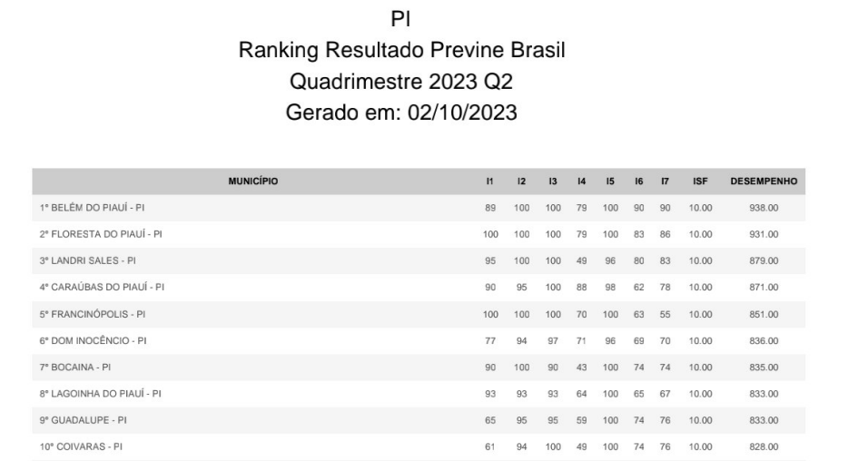This screenshot has width=868, height=461.
Task: Click the Quadrimestre 2023 Q2 heading
Action: click(401, 82)
